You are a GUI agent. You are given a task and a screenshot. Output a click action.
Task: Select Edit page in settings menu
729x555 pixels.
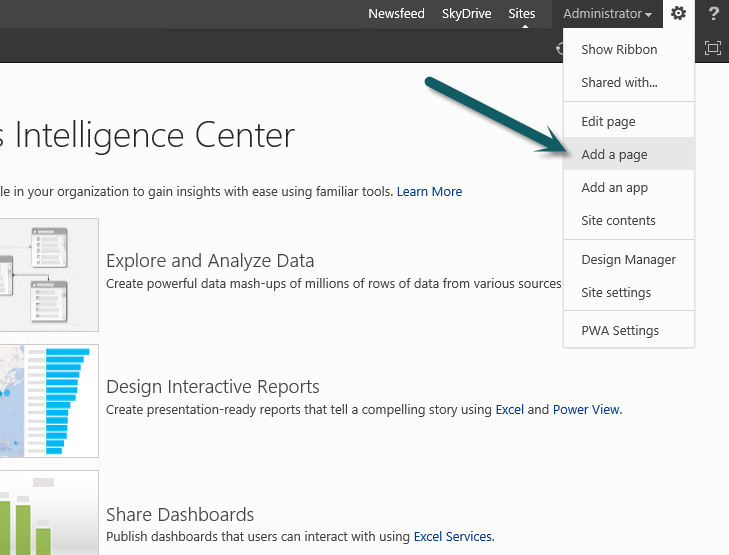tap(608, 122)
